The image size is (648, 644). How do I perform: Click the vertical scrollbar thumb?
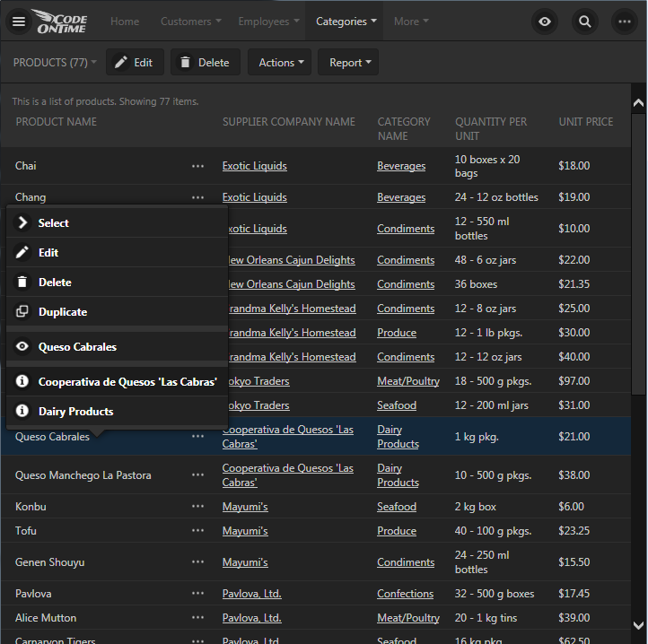(638, 255)
